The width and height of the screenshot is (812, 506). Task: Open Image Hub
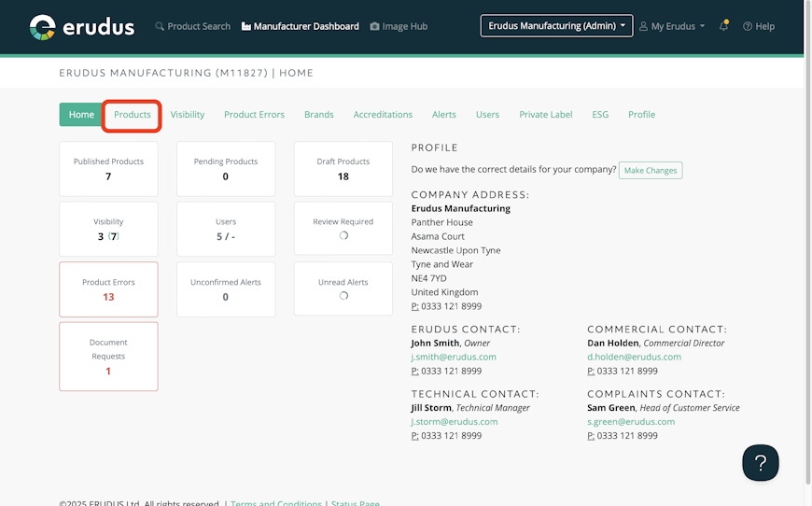(x=399, y=26)
